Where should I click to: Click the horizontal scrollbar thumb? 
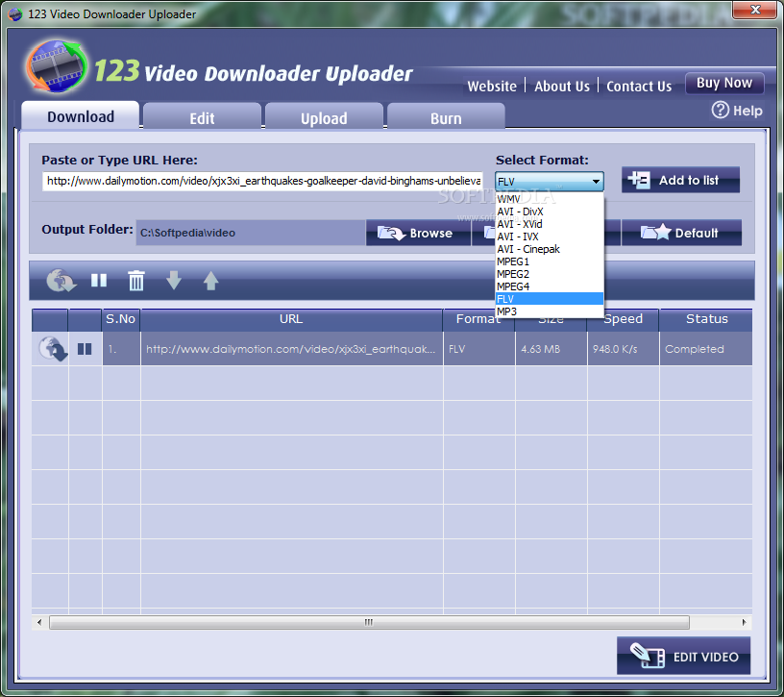pos(369,622)
